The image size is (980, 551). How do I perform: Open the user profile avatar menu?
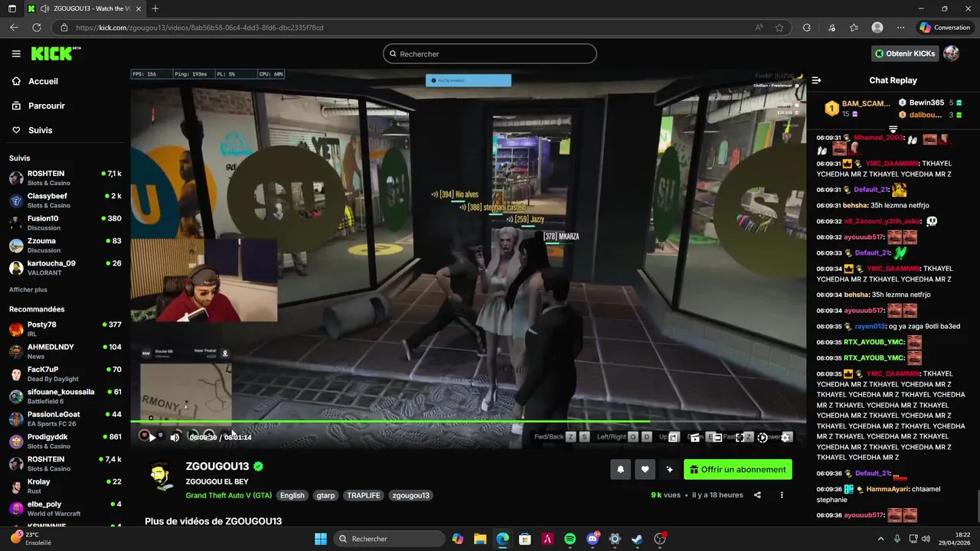click(951, 54)
